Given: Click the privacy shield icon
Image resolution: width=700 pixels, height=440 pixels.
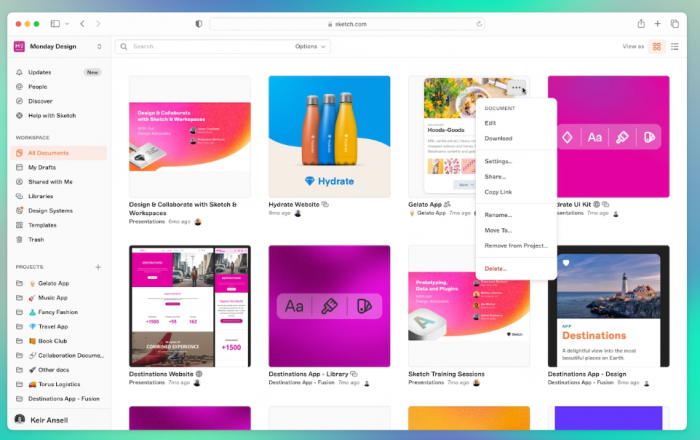Looking at the screenshot, I should tap(199, 24).
